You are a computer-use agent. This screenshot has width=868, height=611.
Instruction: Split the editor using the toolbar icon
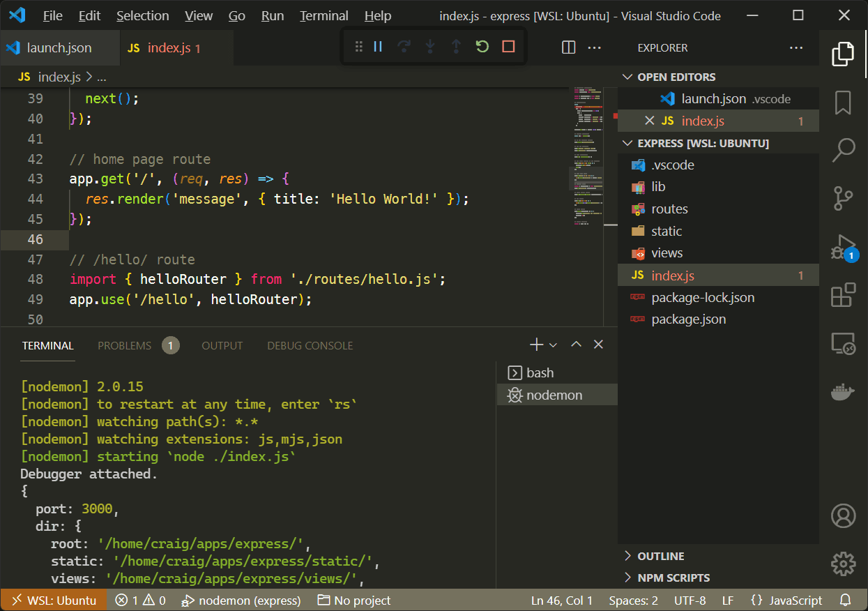pyautogui.click(x=568, y=47)
